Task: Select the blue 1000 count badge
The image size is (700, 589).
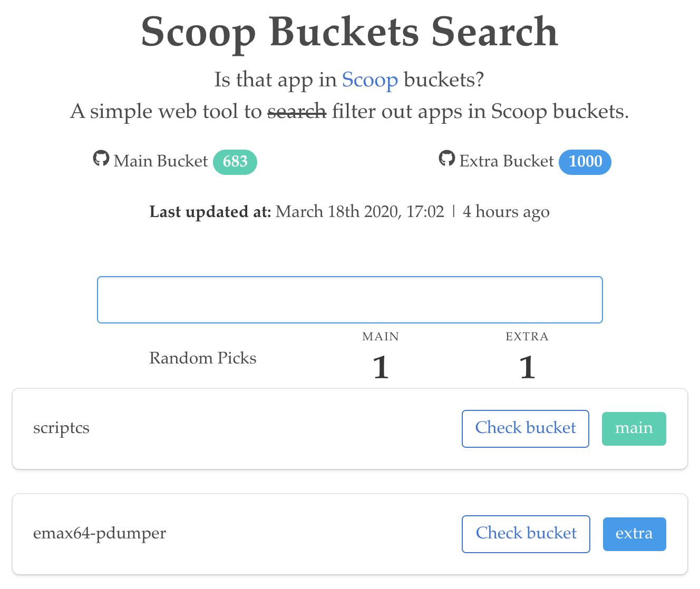Action: [x=585, y=162]
